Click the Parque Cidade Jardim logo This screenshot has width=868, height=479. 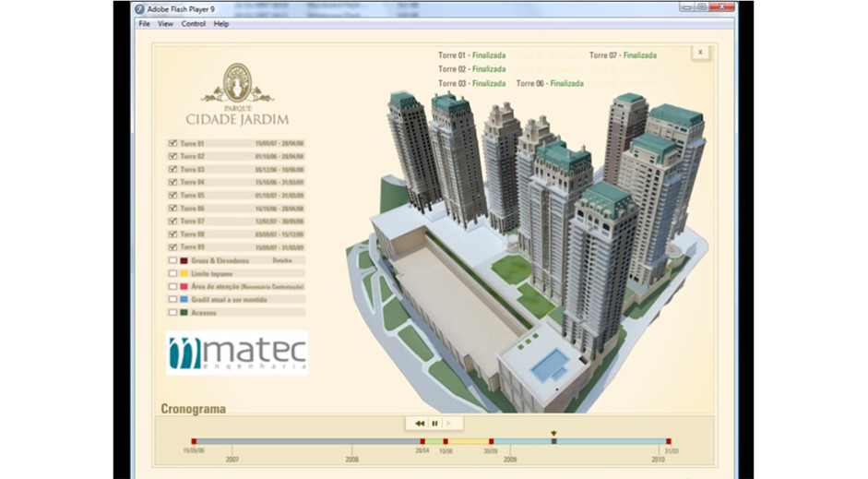237,96
